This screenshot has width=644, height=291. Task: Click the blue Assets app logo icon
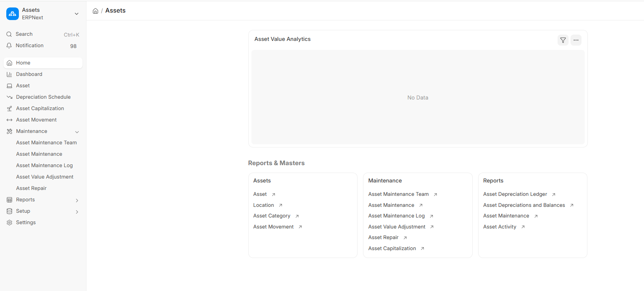tap(13, 14)
